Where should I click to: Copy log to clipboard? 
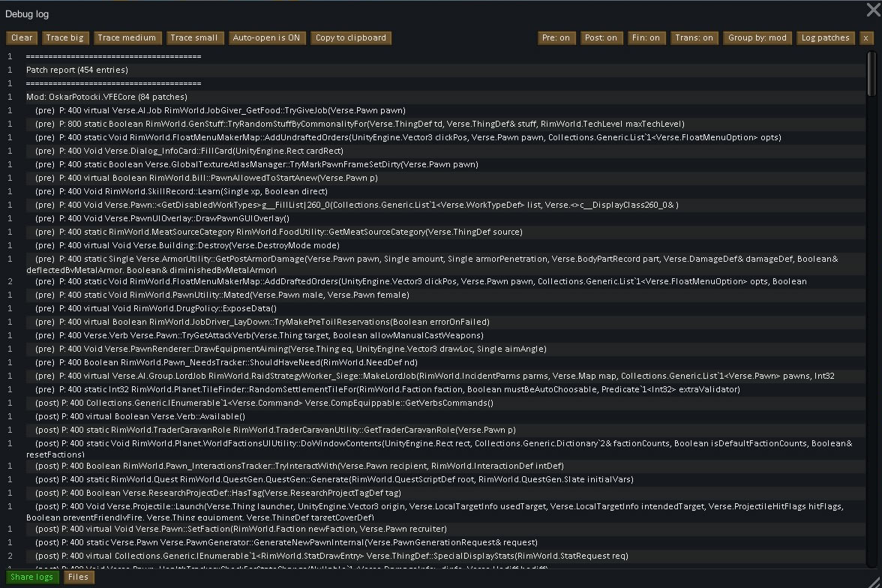[x=351, y=37]
